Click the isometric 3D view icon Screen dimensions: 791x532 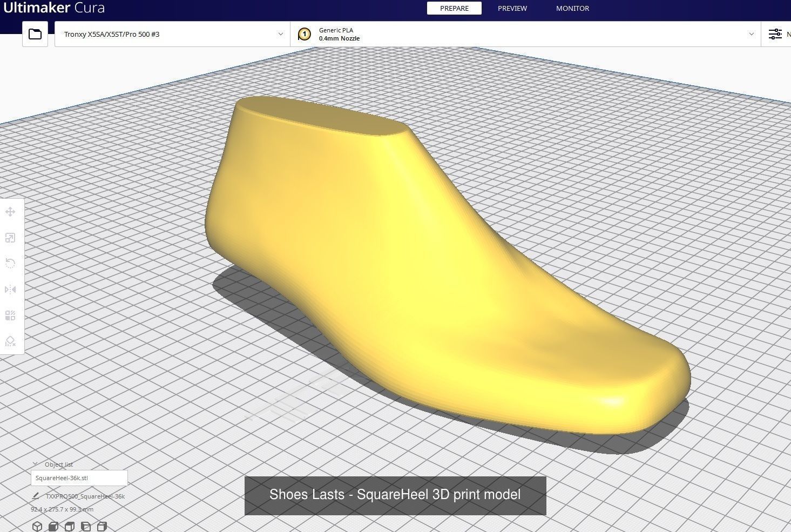tap(37, 526)
